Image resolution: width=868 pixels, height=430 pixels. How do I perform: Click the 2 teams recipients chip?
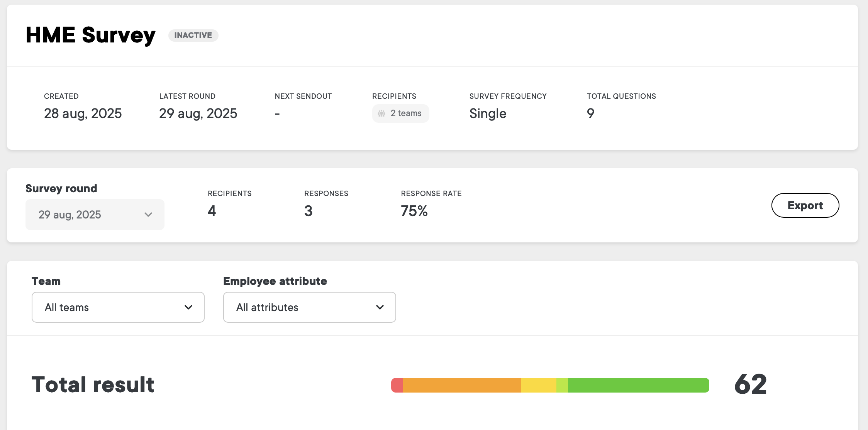[400, 113]
